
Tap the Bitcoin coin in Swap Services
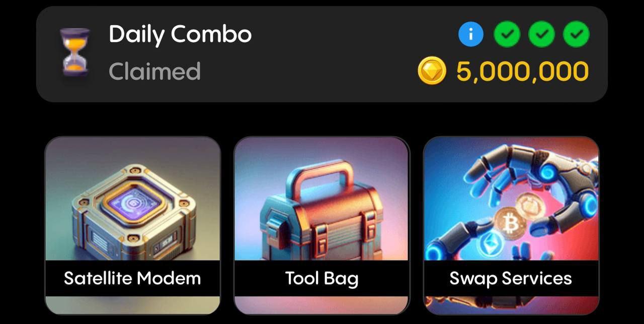[510, 222]
